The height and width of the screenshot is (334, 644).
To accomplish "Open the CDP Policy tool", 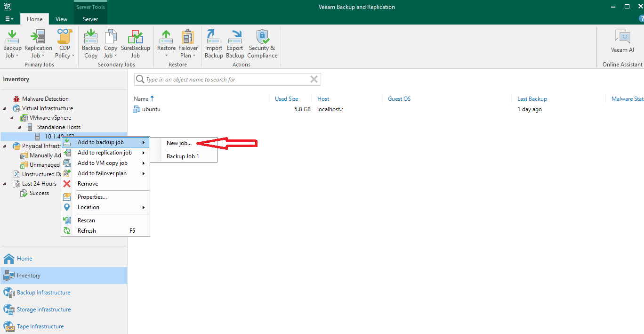I will [64, 42].
